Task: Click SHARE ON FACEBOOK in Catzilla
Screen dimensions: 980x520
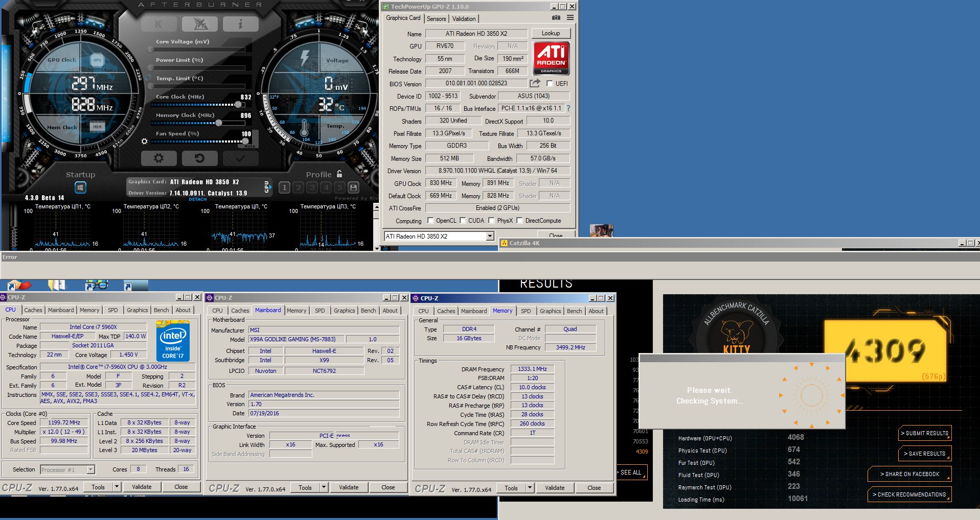Action: point(909,474)
